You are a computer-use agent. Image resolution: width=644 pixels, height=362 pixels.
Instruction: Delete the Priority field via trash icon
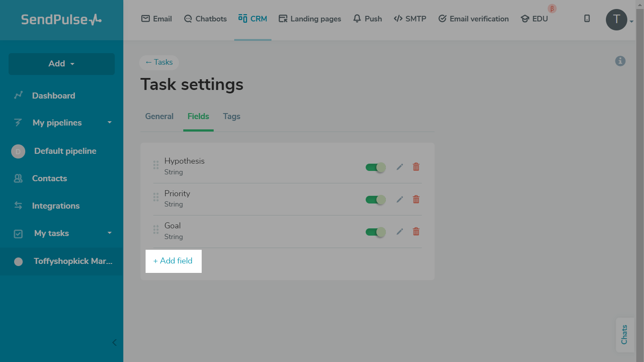coord(416,200)
